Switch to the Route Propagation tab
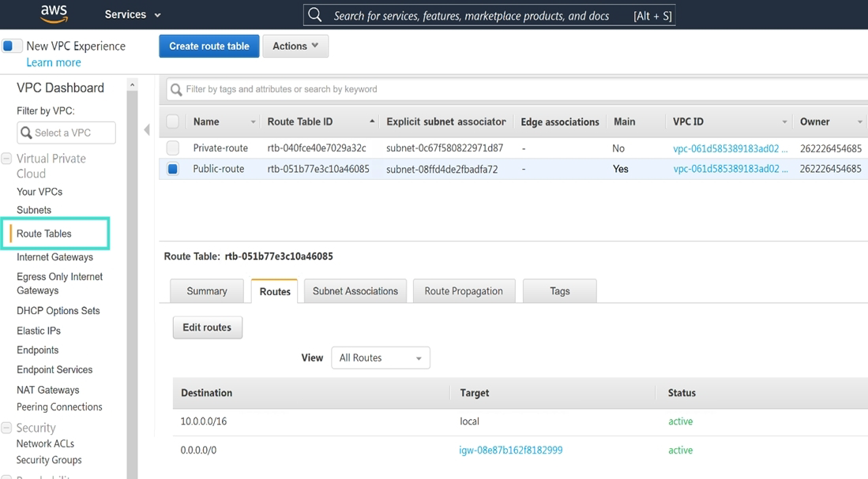 point(463,291)
